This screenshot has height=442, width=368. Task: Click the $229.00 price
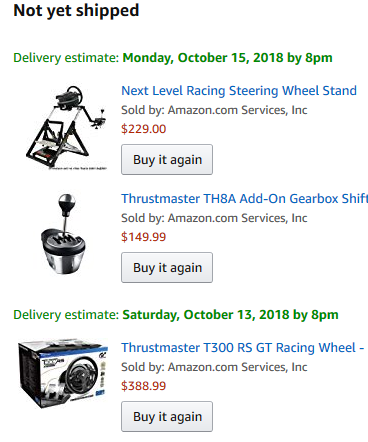tap(144, 129)
